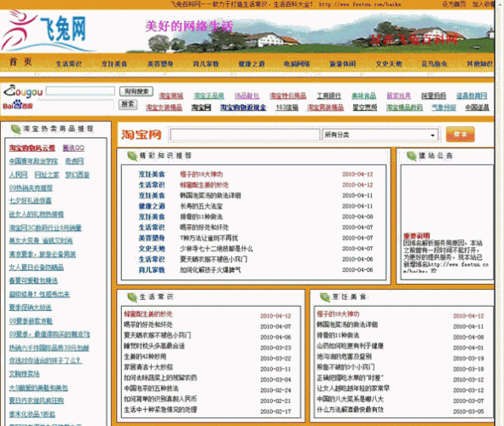Open the 所有分类 category dropdown
504x426 pixels.
379,135
